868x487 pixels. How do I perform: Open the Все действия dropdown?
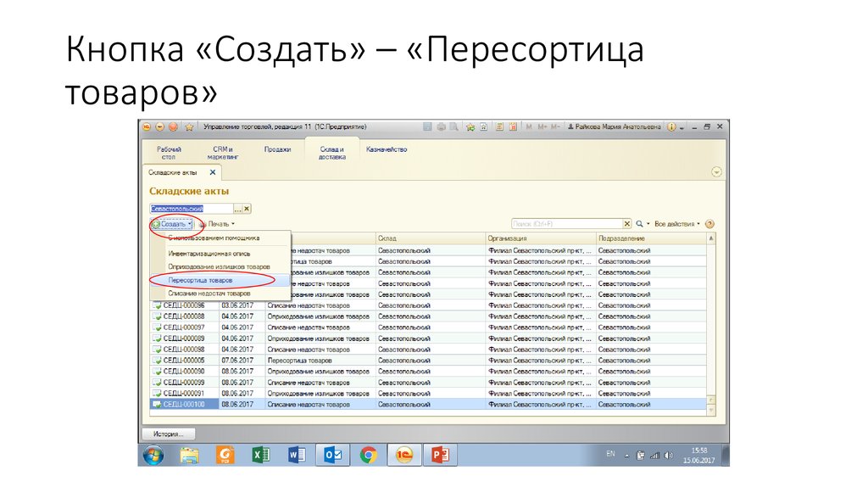click(x=677, y=224)
